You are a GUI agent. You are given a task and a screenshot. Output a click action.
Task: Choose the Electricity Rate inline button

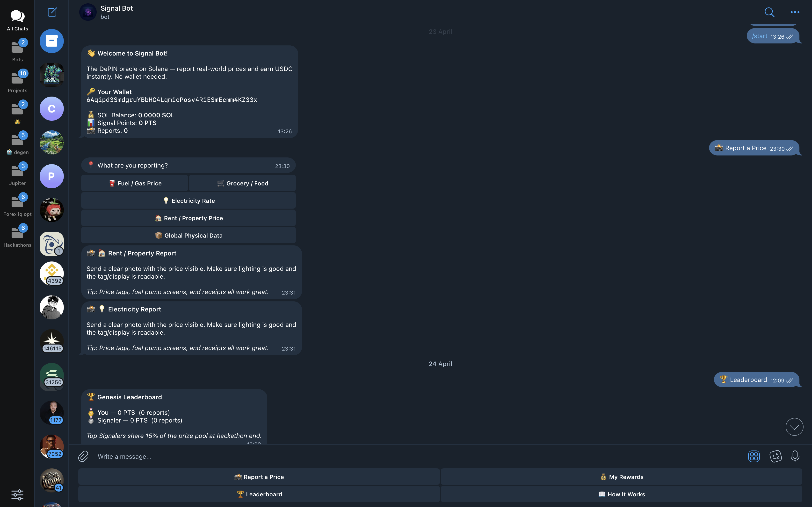click(x=188, y=201)
